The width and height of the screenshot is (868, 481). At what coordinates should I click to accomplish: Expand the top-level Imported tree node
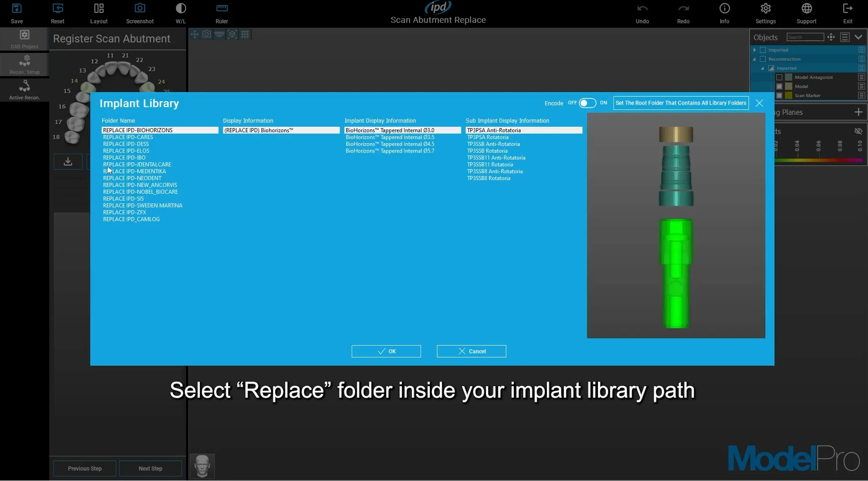[x=755, y=50]
